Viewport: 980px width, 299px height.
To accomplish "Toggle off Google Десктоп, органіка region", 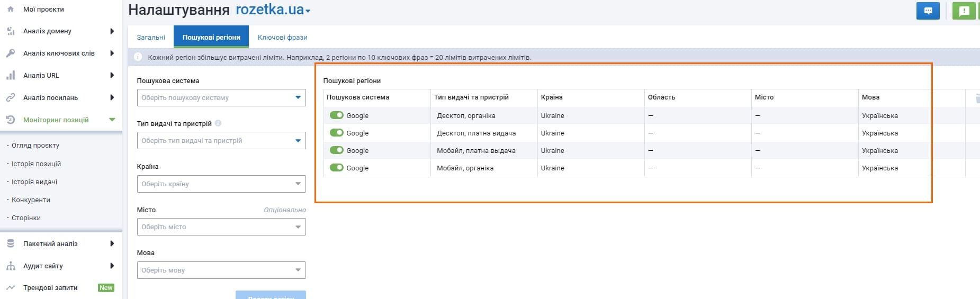I will 337,115.
